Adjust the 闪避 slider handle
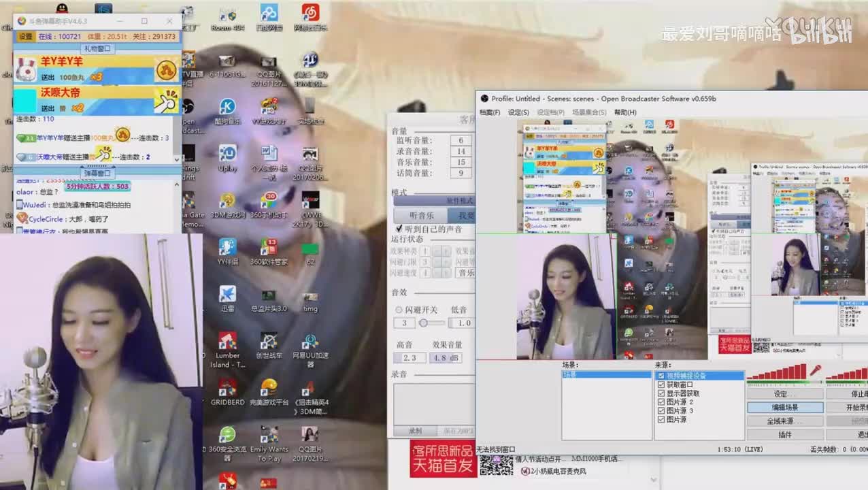The width and height of the screenshot is (868, 490). tap(423, 323)
